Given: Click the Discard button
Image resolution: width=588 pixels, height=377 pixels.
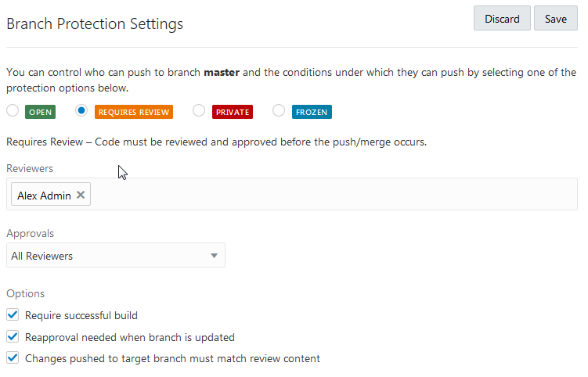Looking at the screenshot, I should pyautogui.click(x=502, y=19).
